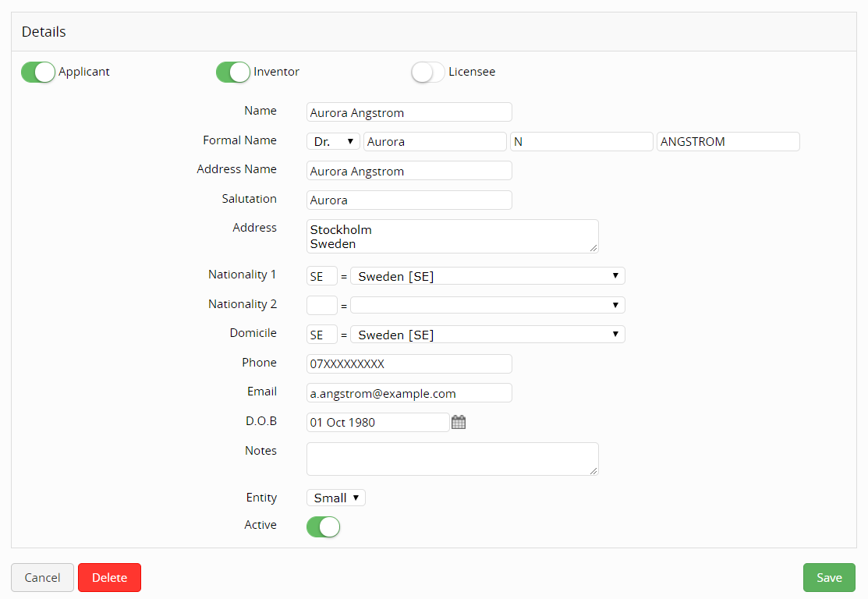Viewport: 868px width, 599px height.
Task: Click inside the empty Notes box
Action: [452, 459]
